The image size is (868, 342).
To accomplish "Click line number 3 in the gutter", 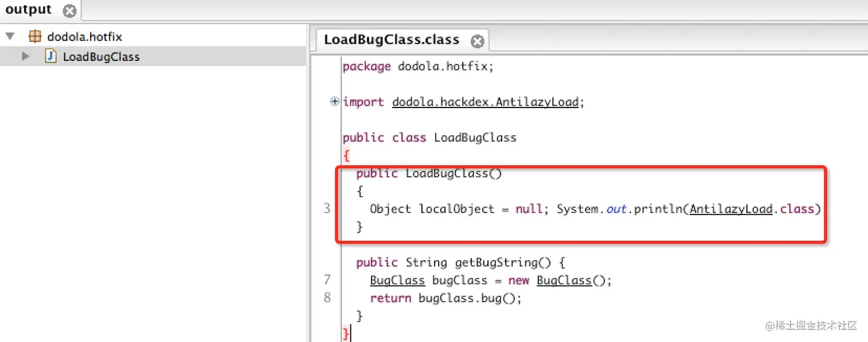I will pos(327,208).
